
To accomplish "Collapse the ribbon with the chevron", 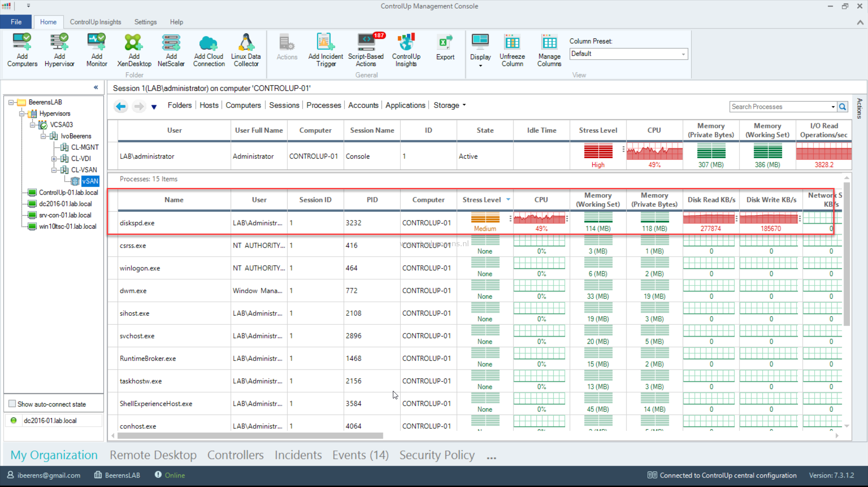I will (860, 22).
